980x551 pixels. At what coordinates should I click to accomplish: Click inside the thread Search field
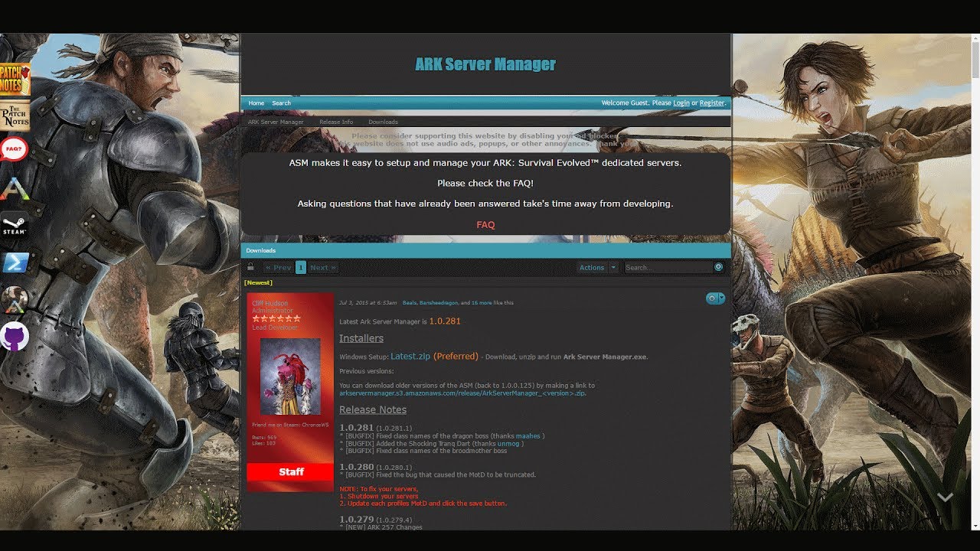(668, 268)
